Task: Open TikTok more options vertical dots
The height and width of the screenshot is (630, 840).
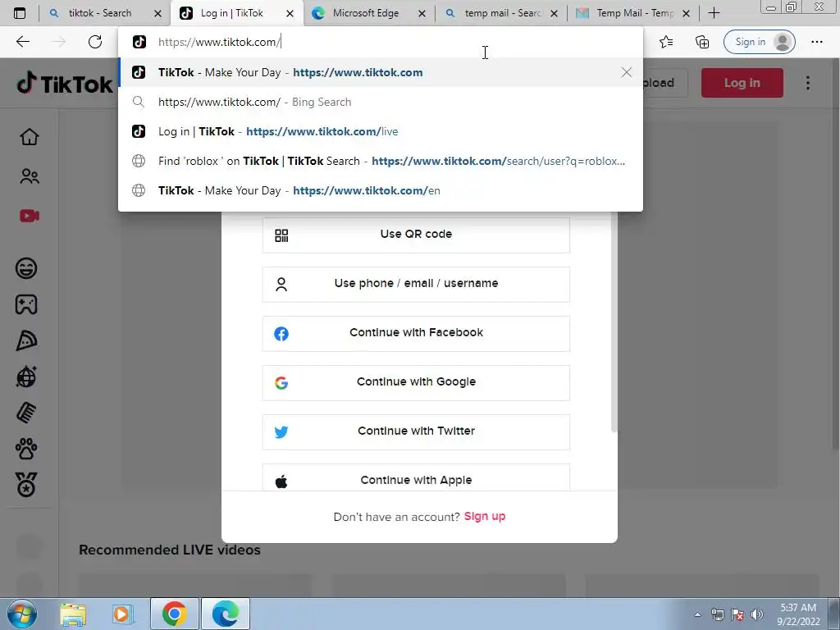Action: pyautogui.click(x=808, y=83)
